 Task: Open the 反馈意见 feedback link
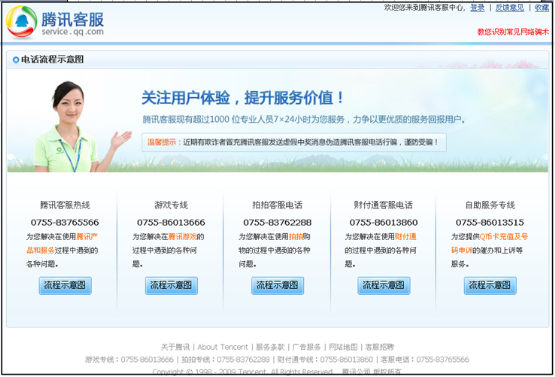[x=510, y=8]
